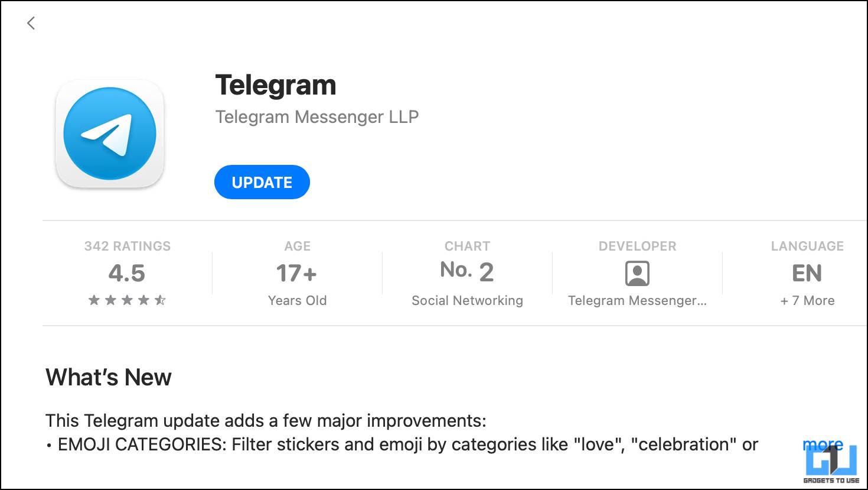868x490 pixels.
Task: Click the Telegram paper plane app icon
Action: tap(110, 134)
